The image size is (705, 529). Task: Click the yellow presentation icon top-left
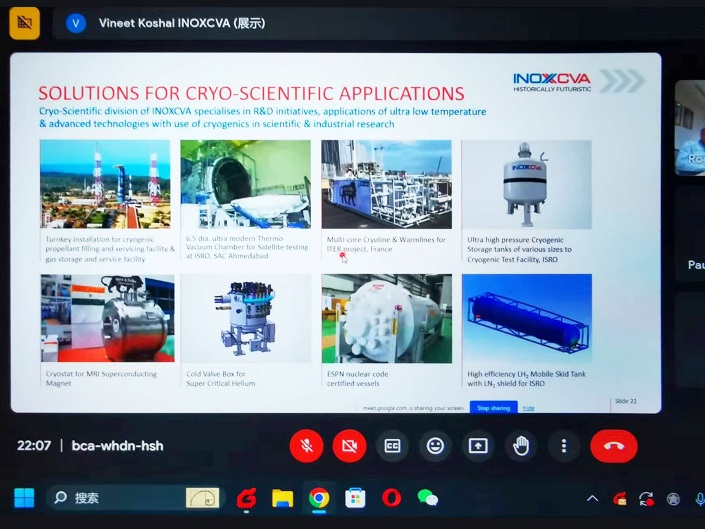(x=24, y=23)
